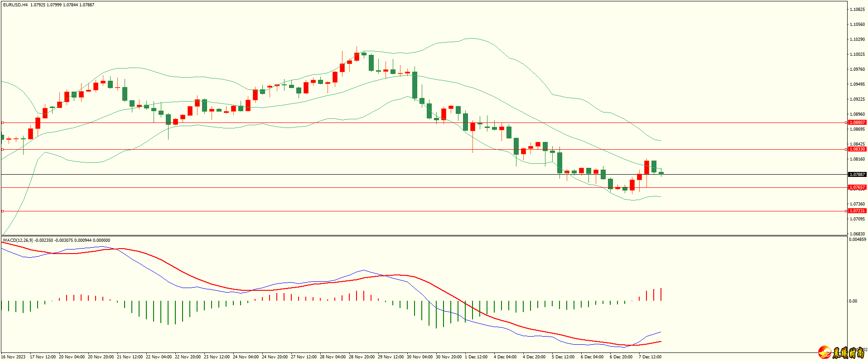This screenshot has height=362, width=868.
Task: Click the 24 Nov 20:00 time label
Action: [x=275, y=357]
